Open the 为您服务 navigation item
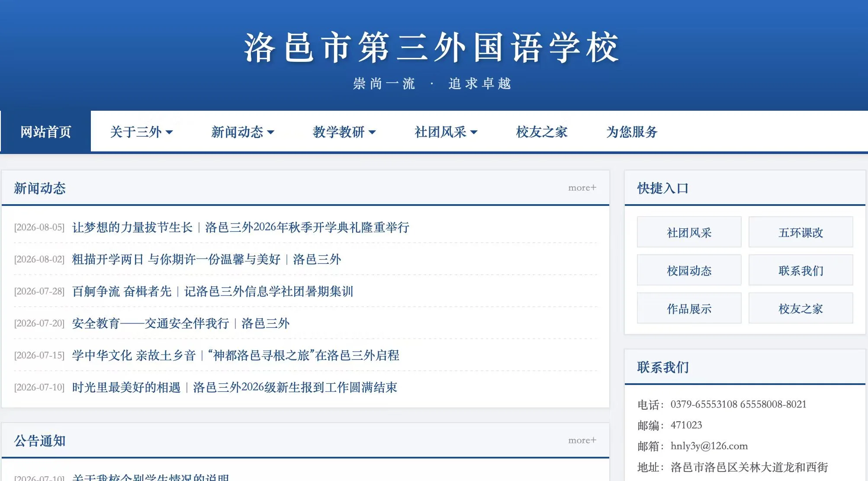Image resolution: width=868 pixels, height=481 pixels. point(632,131)
